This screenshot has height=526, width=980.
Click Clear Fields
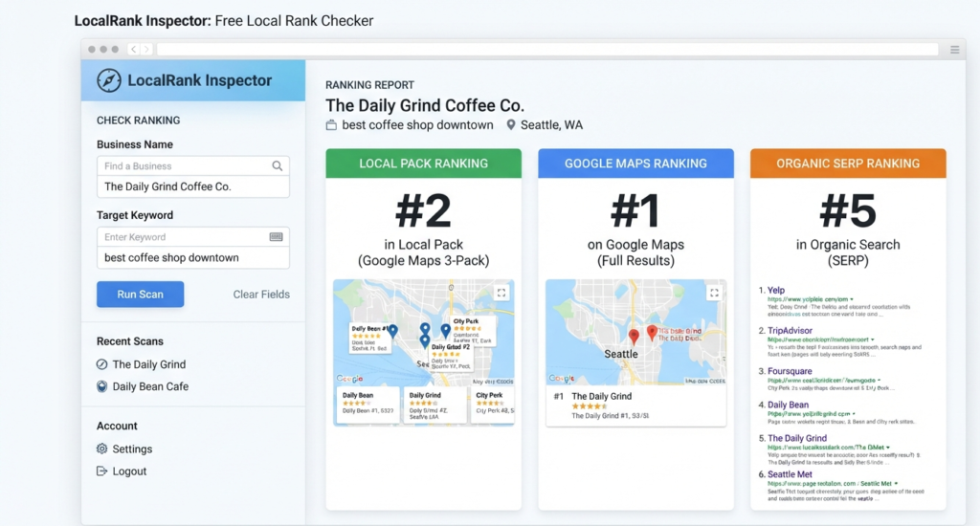(x=261, y=295)
